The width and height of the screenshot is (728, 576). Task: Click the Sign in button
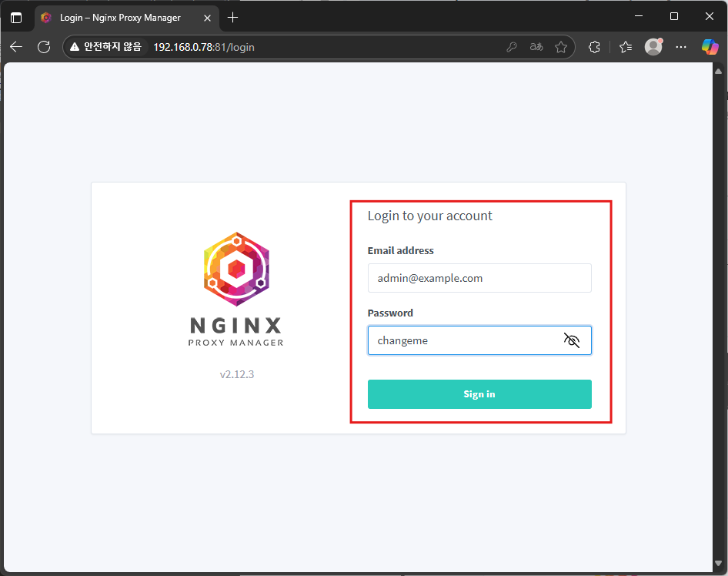pyautogui.click(x=479, y=394)
